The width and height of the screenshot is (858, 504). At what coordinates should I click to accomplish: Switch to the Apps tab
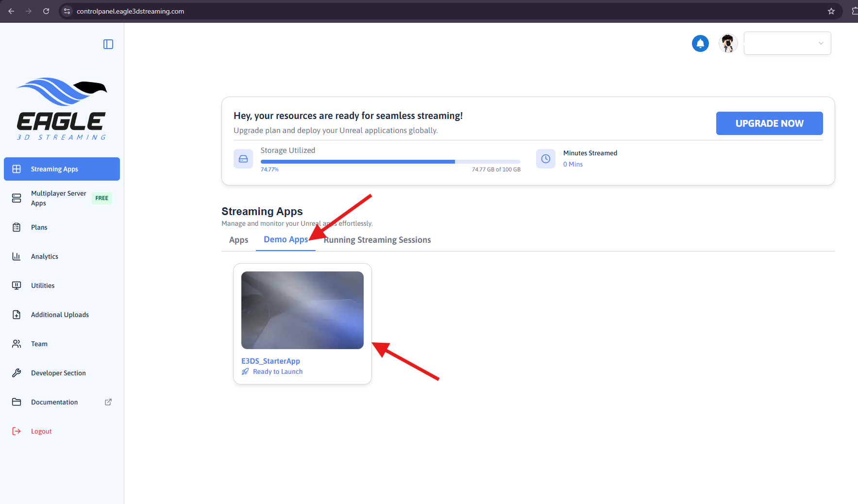pos(238,240)
